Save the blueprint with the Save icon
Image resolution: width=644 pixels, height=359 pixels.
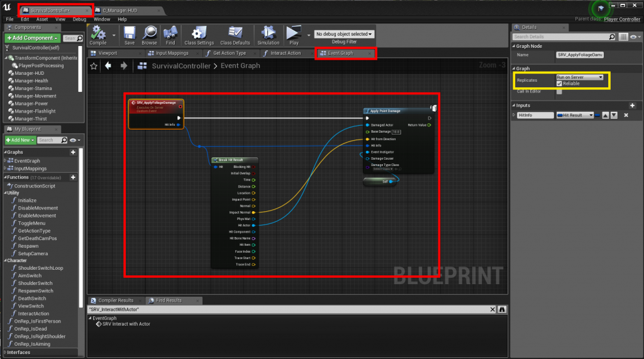click(129, 33)
